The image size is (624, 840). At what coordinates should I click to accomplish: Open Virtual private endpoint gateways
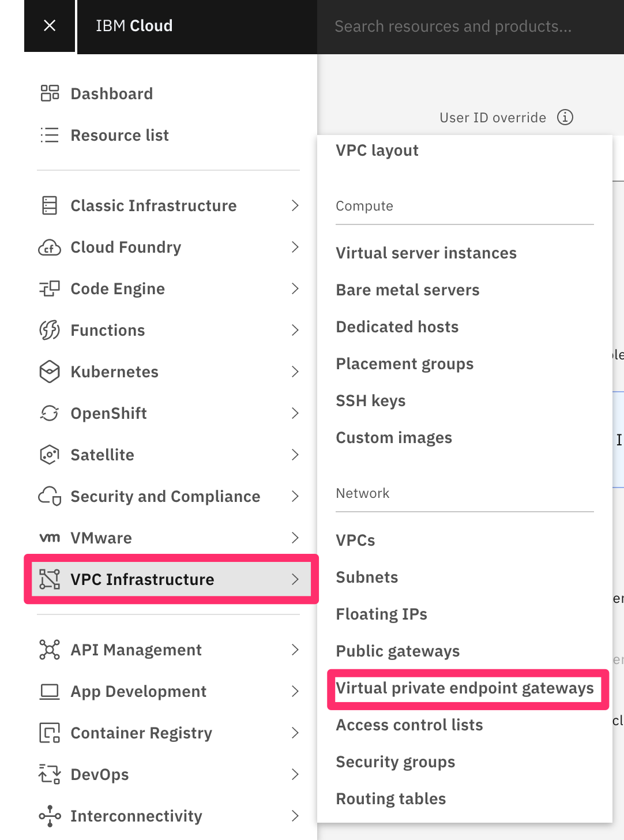pyautogui.click(x=464, y=688)
